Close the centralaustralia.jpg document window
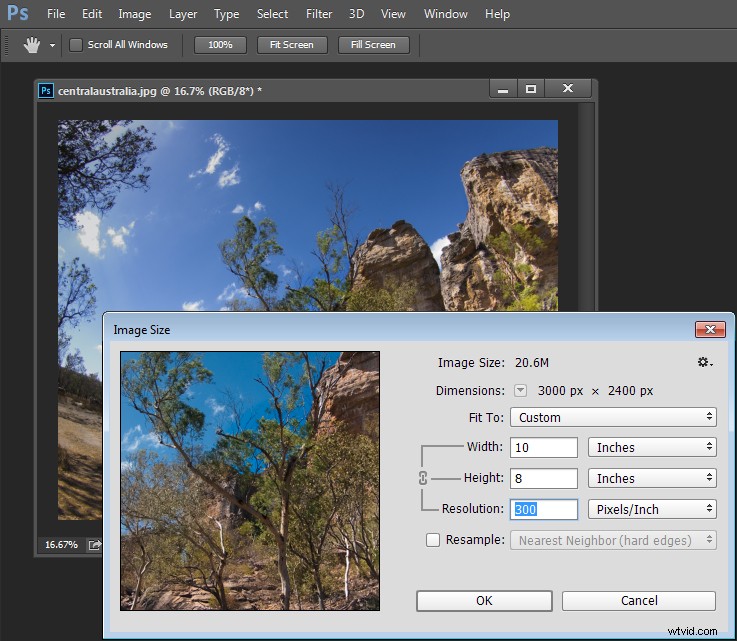Screen dimensions: 737x641 tap(568, 89)
